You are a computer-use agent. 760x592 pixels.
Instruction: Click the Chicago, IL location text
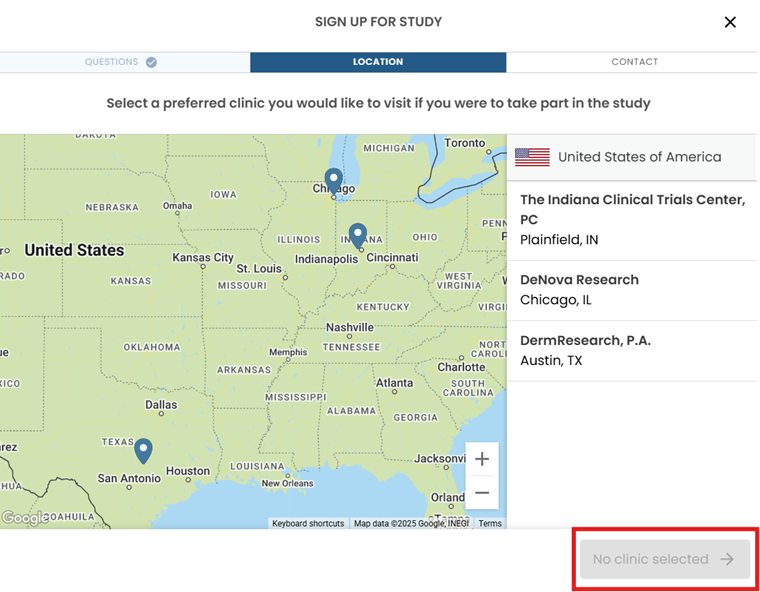coord(555,300)
